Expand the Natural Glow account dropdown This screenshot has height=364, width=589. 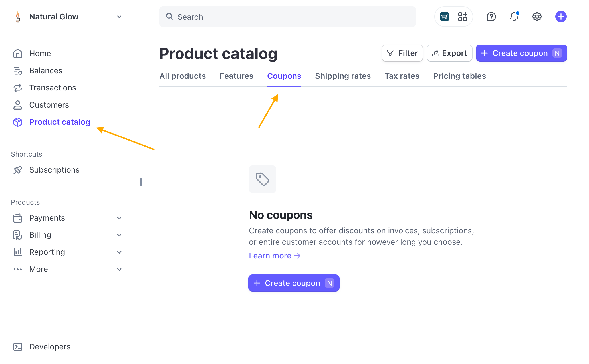[x=119, y=17]
